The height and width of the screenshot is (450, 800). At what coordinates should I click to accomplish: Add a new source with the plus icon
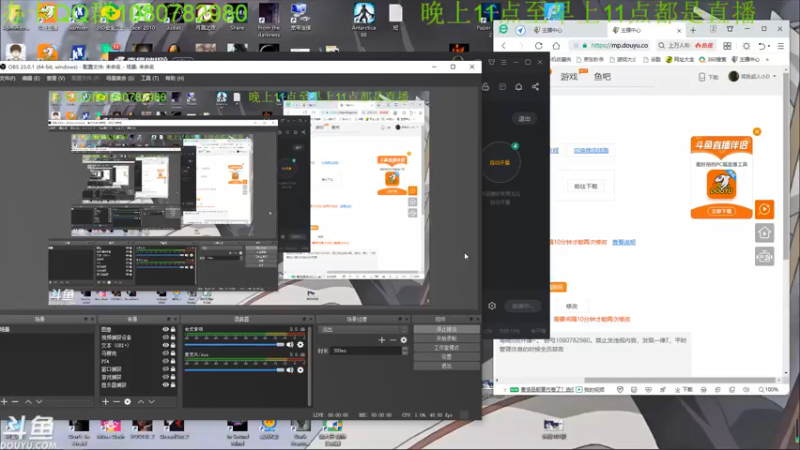click(x=106, y=402)
